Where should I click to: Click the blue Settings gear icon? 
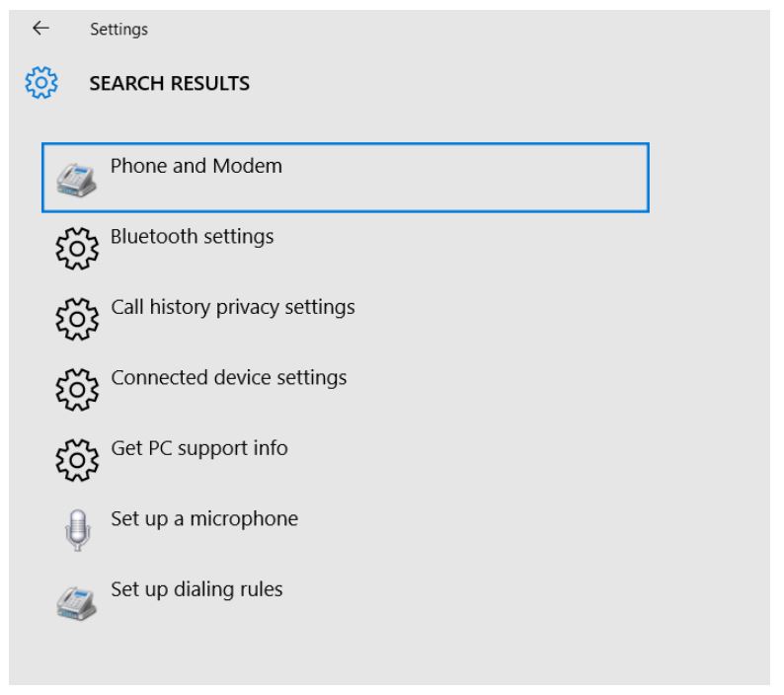(41, 84)
